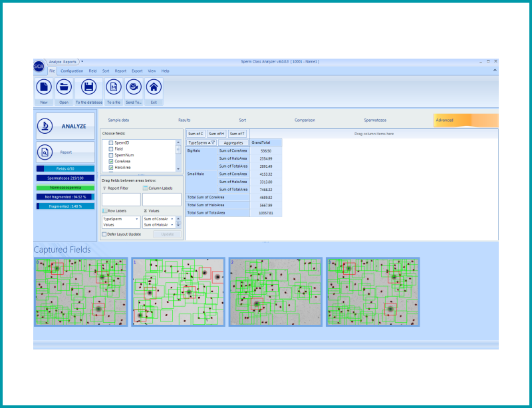
Task: Click the To a file icon
Action: [x=114, y=87]
